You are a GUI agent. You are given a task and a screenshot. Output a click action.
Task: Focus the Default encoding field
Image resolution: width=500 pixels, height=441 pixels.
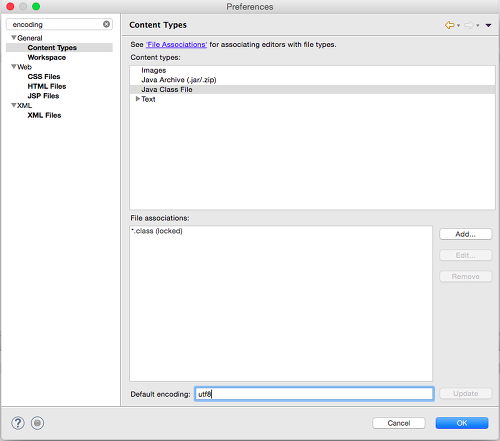pyautogui.click(x=314, y=394)
